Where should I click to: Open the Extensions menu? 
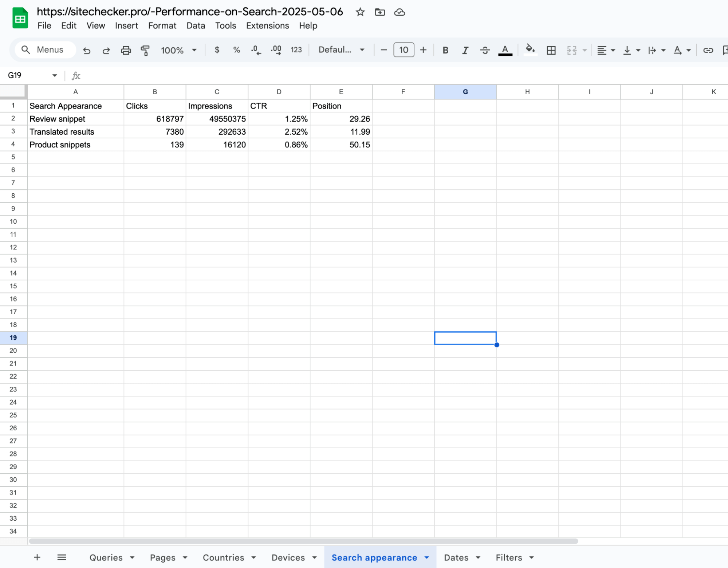267,25
